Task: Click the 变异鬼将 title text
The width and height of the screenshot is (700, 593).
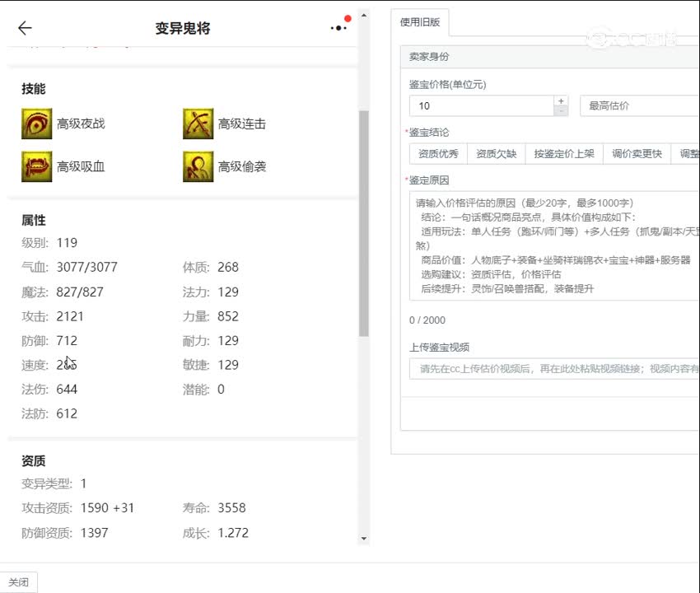Action: pyautogui.click(x=183, y=28)
